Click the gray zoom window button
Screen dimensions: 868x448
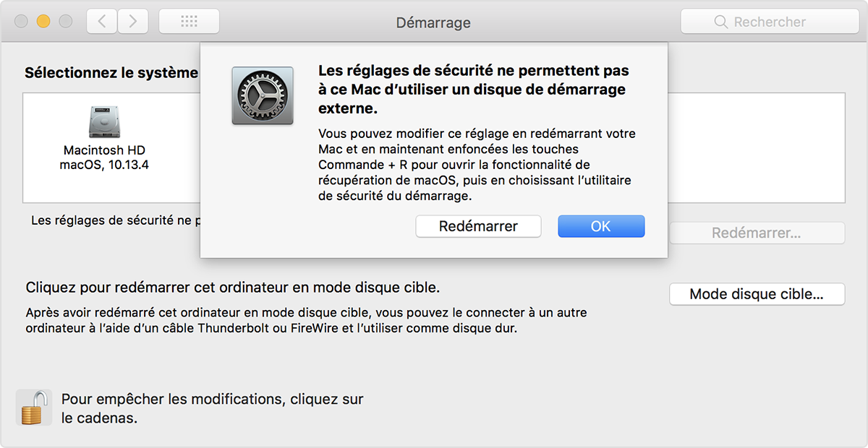pyautogui.click(x=65, y=22)
